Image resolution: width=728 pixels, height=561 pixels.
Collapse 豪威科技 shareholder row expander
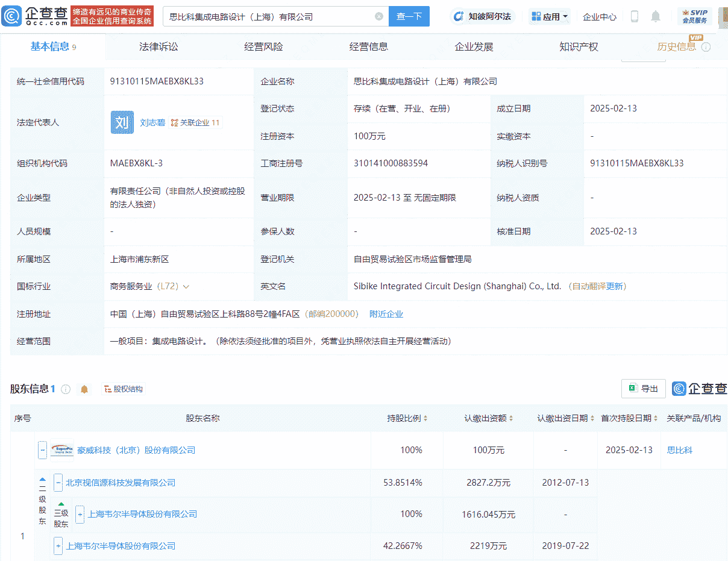click(x=42, y=450)
